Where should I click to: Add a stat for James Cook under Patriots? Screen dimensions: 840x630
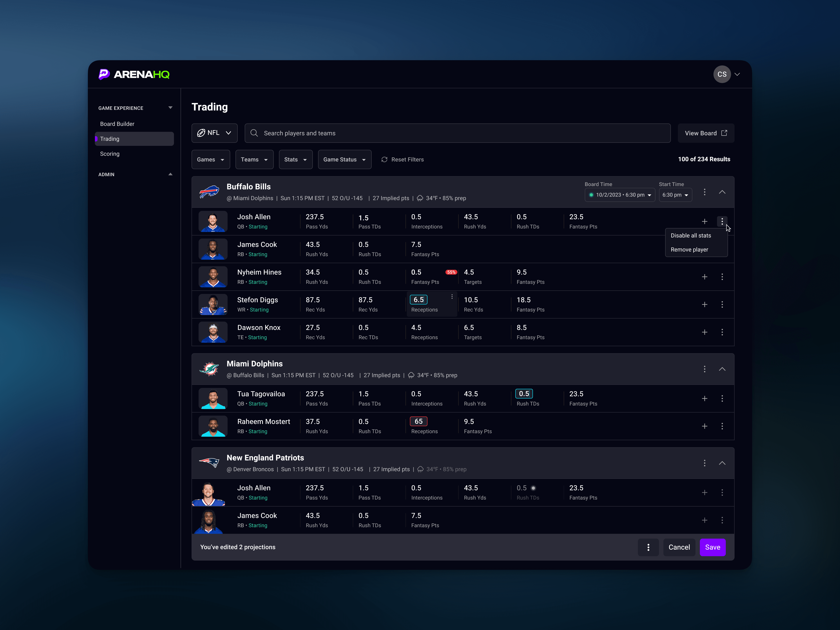click(x=704, y=520)
